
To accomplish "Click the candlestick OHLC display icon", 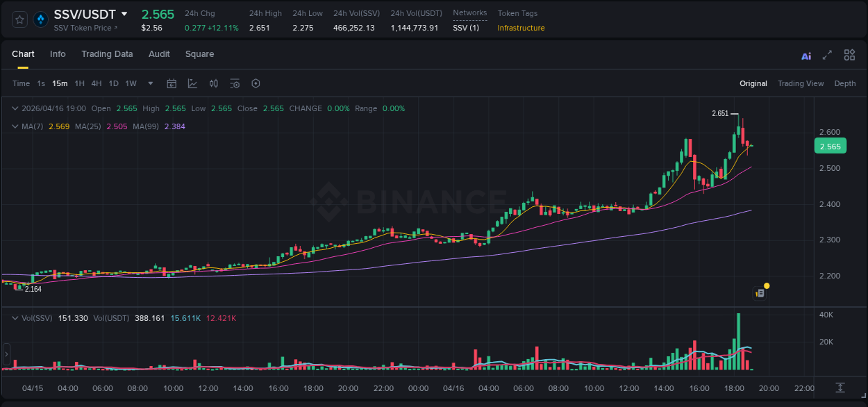I will click(x=213, y=83).
